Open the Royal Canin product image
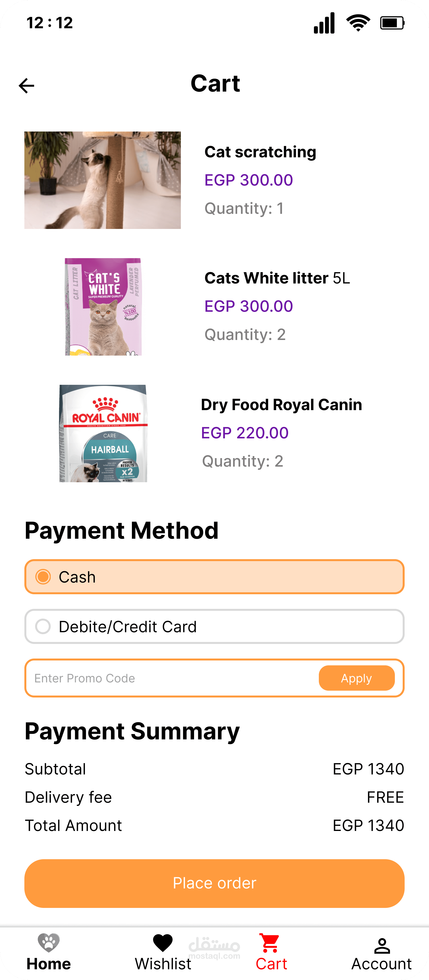This screenshot has width=429, height=980. click(103, 433)
